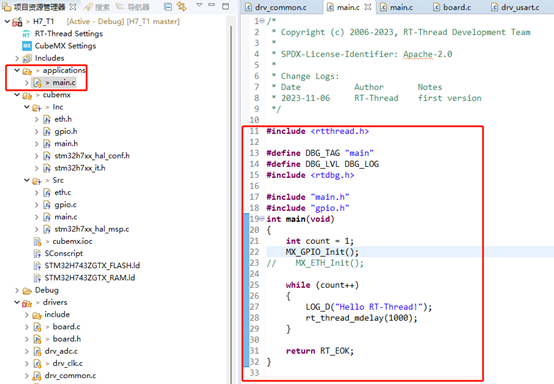The width and height of the screenshot is (554, 384).
Task: Select CubeMX Settings in the tree
Action: 65,46
